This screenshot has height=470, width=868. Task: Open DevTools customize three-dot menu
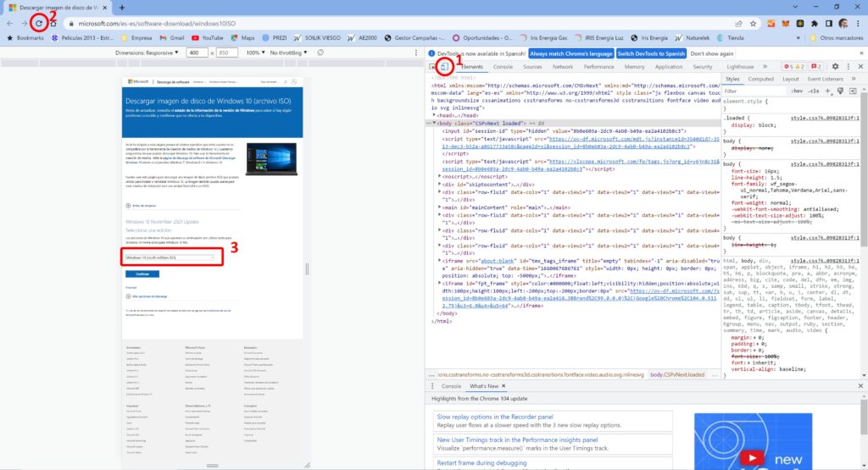click(848, 67)
